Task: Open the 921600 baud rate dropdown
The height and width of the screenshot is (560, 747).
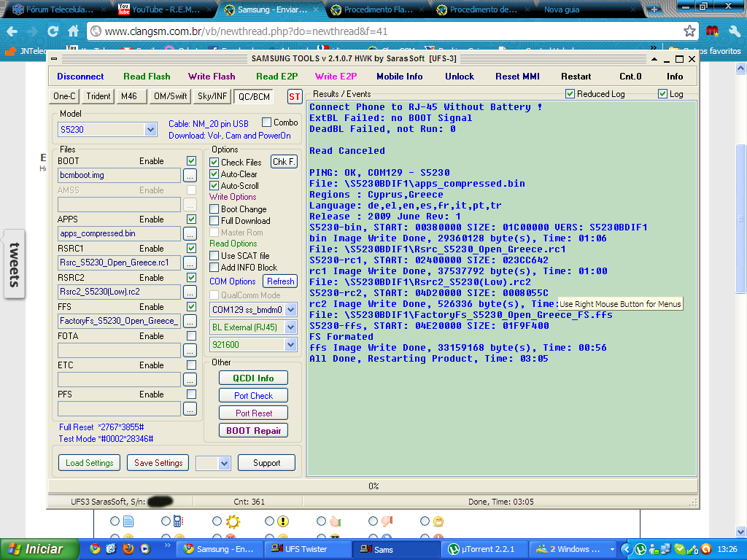Action: 290,344
